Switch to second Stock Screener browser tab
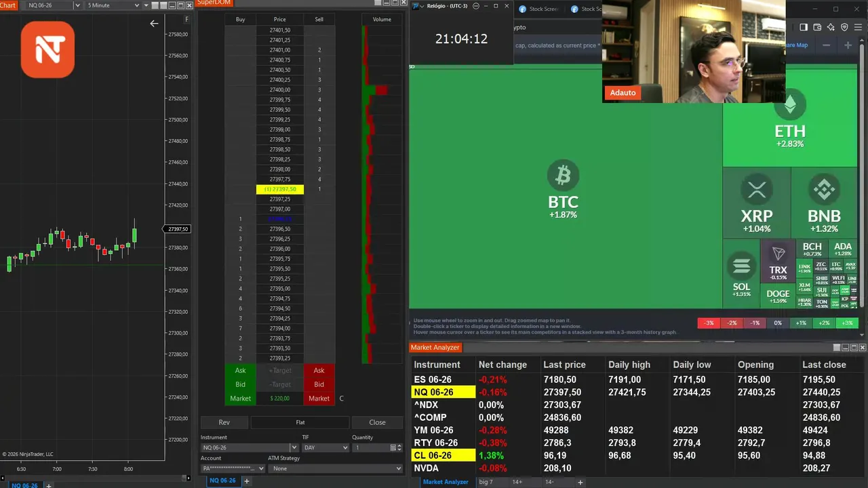868x488 pixels. tap(587, 9)
